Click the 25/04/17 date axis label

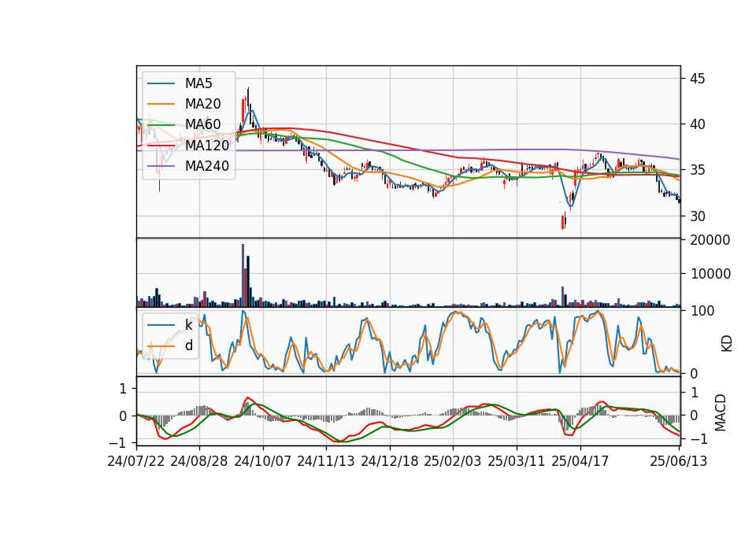point(580,461)
